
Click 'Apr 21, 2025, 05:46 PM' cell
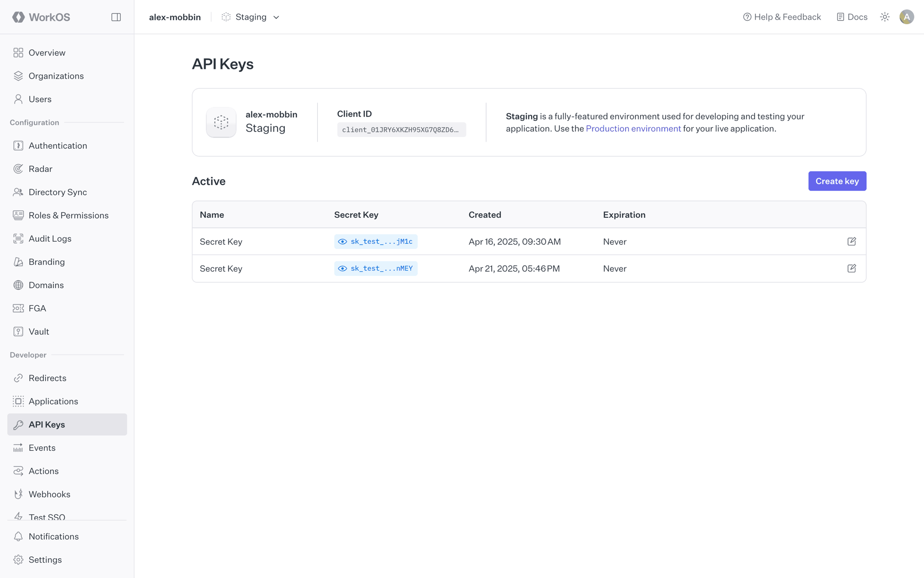click(514, 268)
